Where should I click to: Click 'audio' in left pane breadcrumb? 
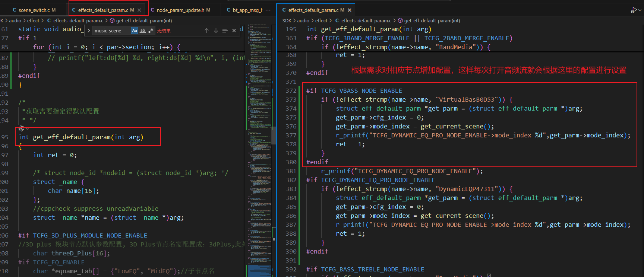[x=15, y=20]
